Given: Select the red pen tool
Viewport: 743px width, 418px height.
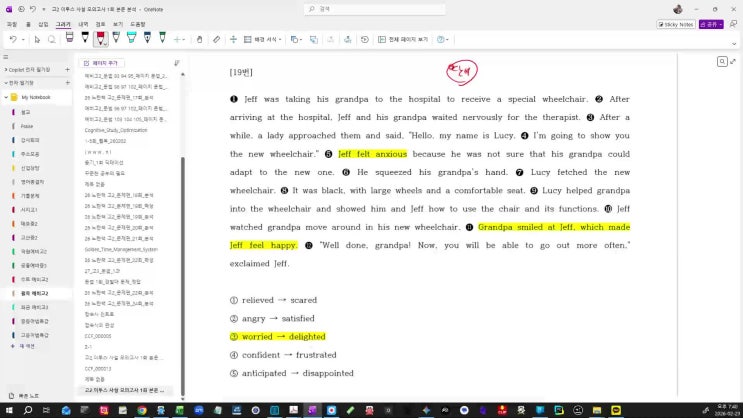Looking at the screenshot, I should [x=100, y=38].
